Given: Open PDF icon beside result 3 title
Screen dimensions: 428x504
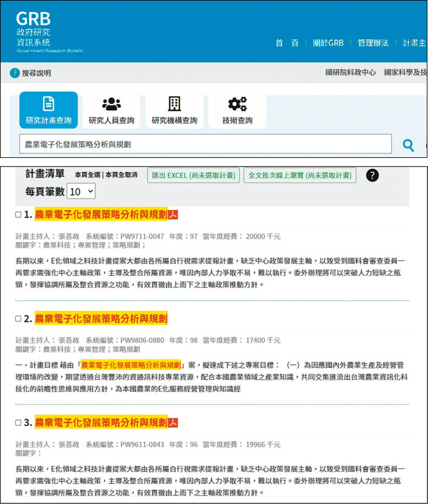Looking at the screenshot, I should (x=173, y=423).
